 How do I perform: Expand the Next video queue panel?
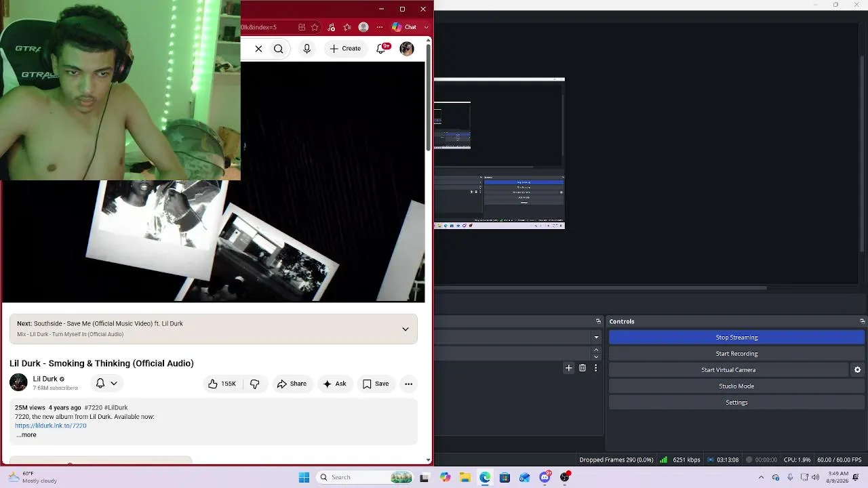pyautogui.click(x=406, y=329)
